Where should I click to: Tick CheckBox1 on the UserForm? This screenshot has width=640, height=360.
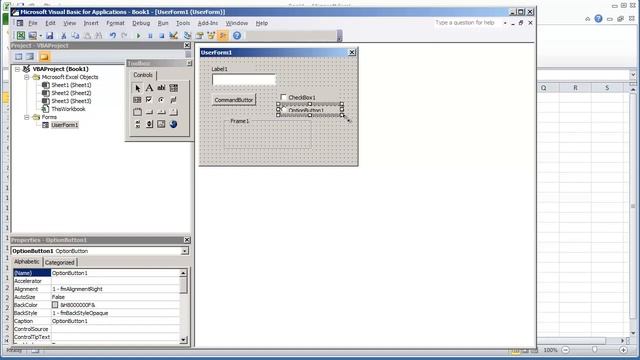[283, 97]
